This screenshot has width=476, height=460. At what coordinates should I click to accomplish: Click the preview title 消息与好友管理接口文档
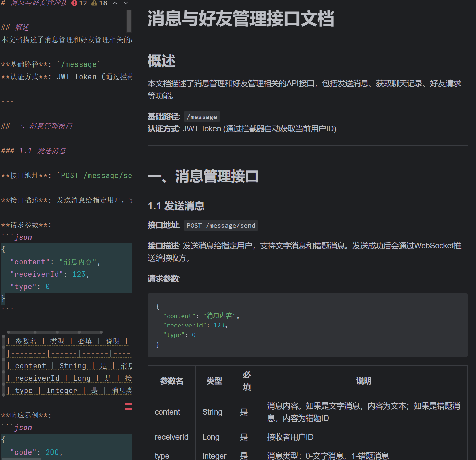[x=241, y=19]
